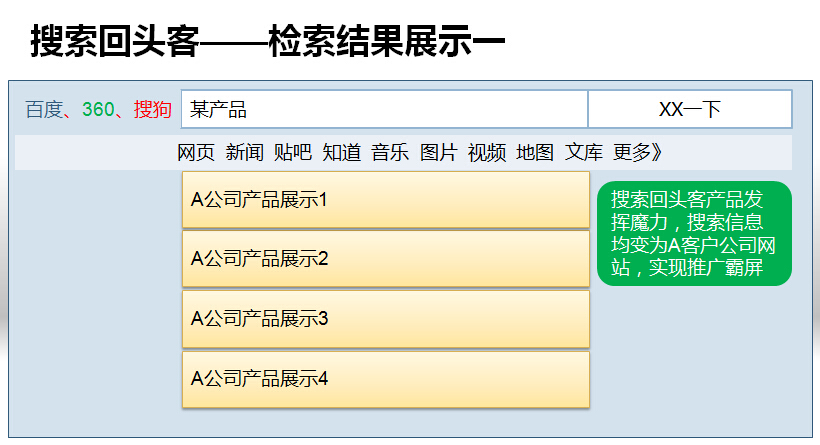This screenshot has width=820, height=445.
Task: Open result A公司产品展示2
Action: (x=386, y=259)
